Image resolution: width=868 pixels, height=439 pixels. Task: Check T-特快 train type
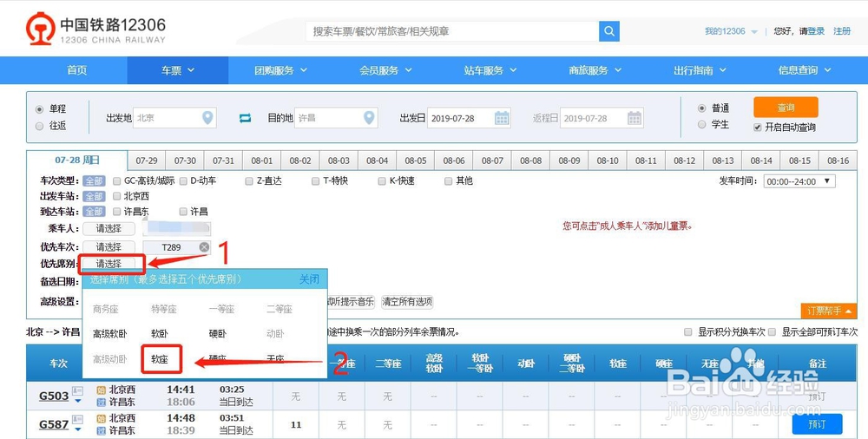pyautogui.click(x=316, y=181)
